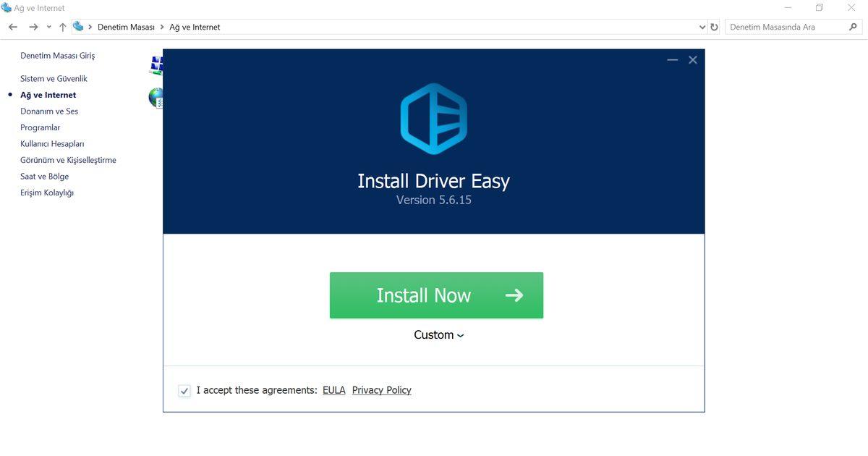Select Donanım ve Ses in sidebar

pyautogui.click(x=49, y=111)
